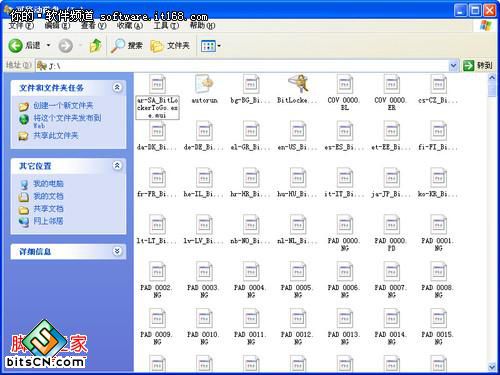Select the hu-HU_Bi... file icon
This screenshot has height=375, width=500.
click(x=298, y=178)
